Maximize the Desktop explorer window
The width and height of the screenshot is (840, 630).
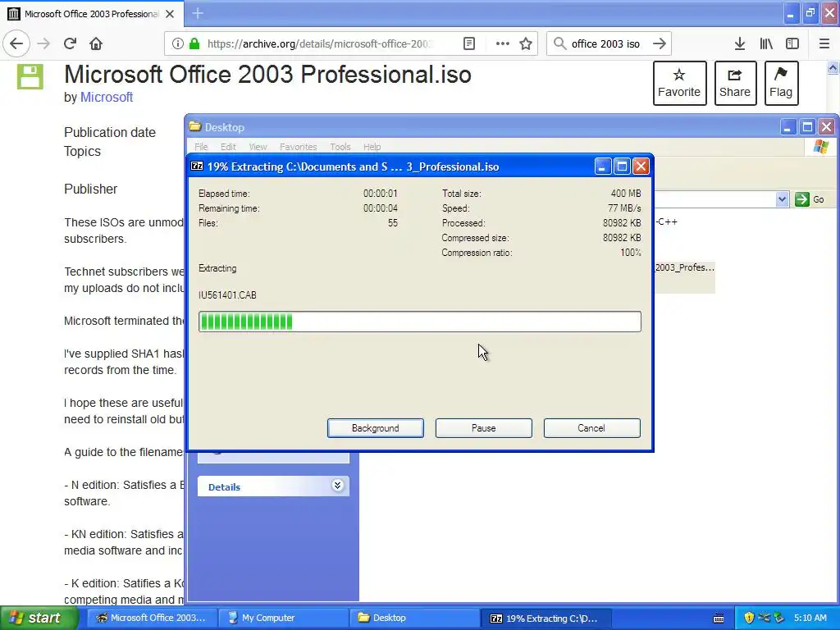pyautogui.click(x=807, y=127)
